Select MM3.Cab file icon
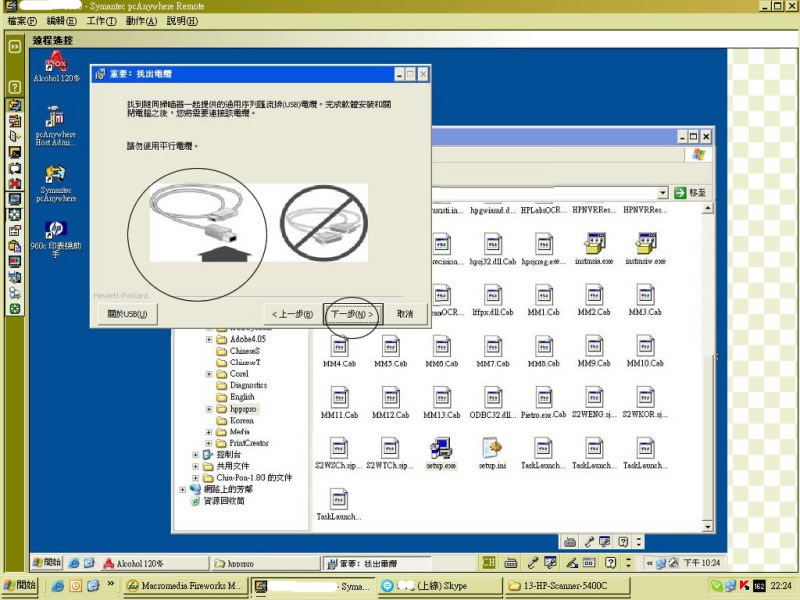This screenshot has width=800, height=600. (x=645, y=300)
